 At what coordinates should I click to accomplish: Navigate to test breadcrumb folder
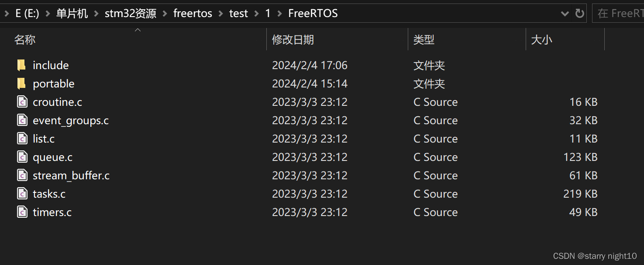(238, 14)
